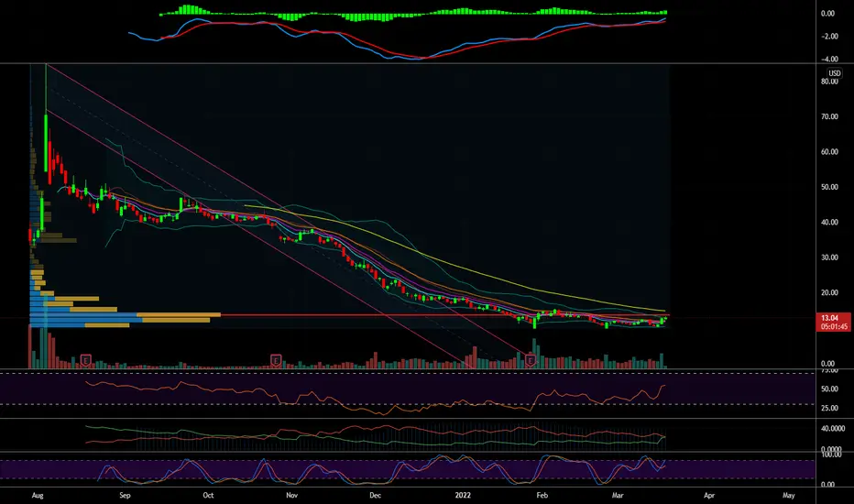Image resolution: width=854 pixels, height=504 pixels.
Task: Click the -2.00 MACD axis label
Action: click(x=829, y=37)
